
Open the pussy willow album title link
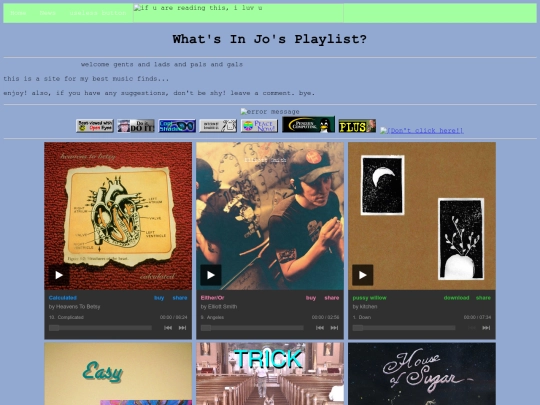tap(370, 298)
